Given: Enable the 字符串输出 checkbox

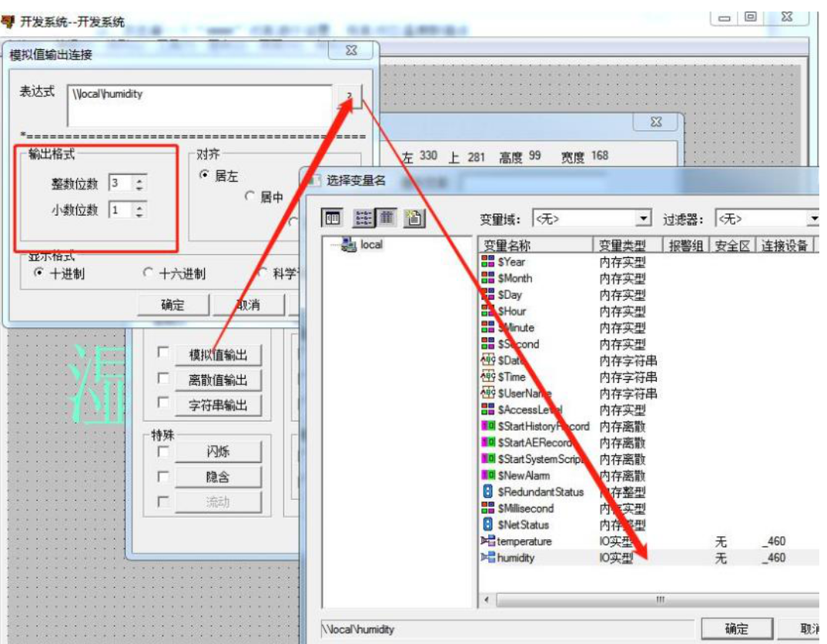Looking at the screenshot, I should [163, 402].
